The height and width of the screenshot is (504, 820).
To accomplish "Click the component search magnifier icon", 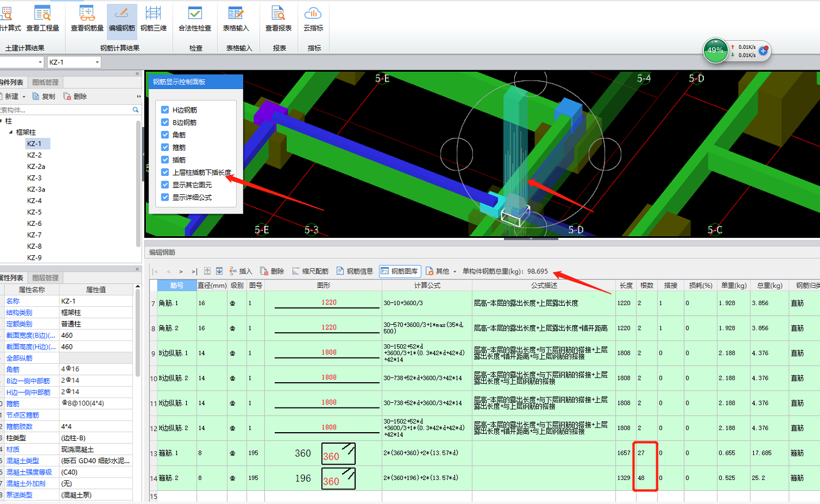I will pos(136,110).
